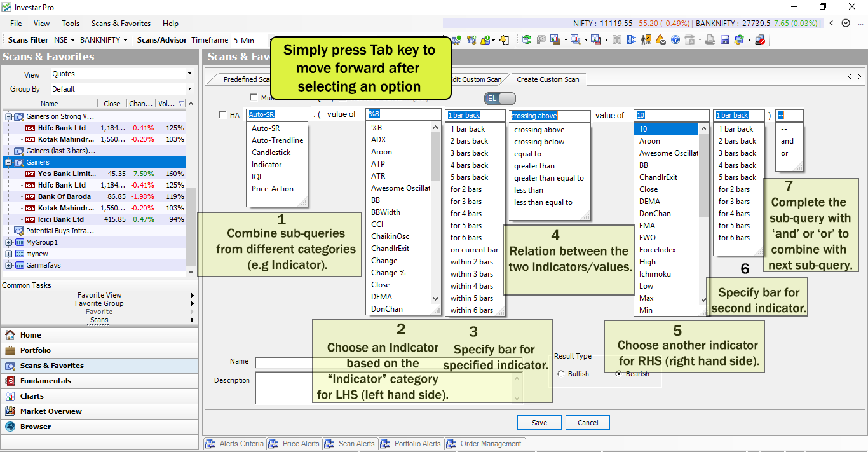The width and height of the screenshot is (868, 452).
Task: Open the Browser globe section
Action: (35, 427)
